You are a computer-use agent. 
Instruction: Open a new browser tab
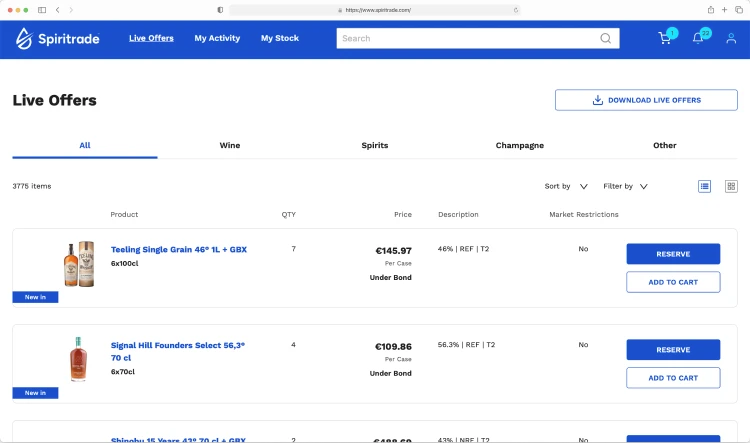[724, 9]
